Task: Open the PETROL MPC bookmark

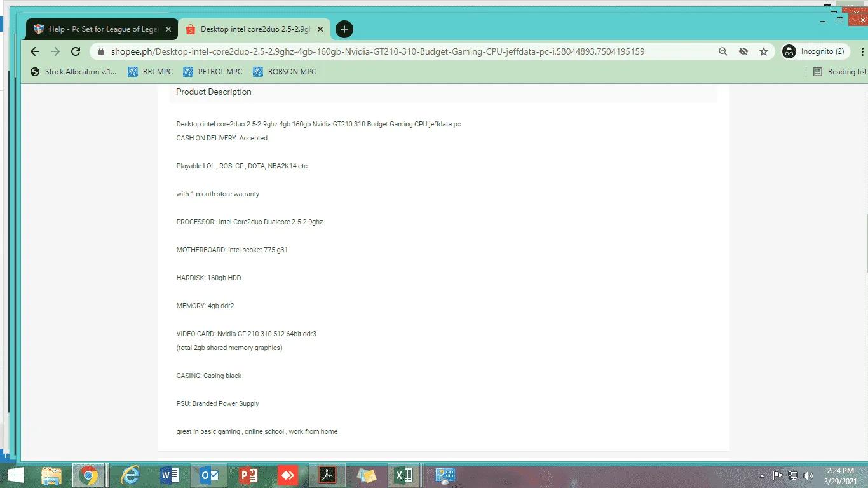Action: pyautogui.click(x=213, y=72)
